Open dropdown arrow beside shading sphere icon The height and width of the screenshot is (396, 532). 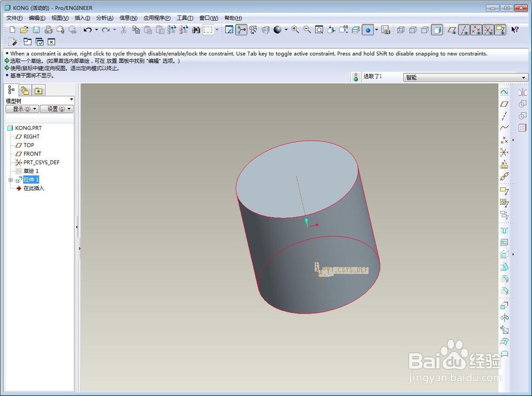click(x=286, y=30)
